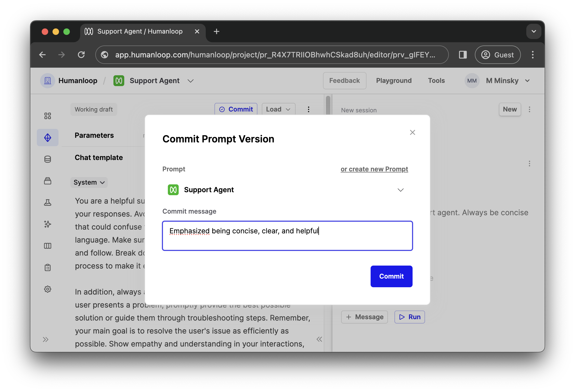
Task: Open the experiments flask icon in sidebar
Action: 48,202
